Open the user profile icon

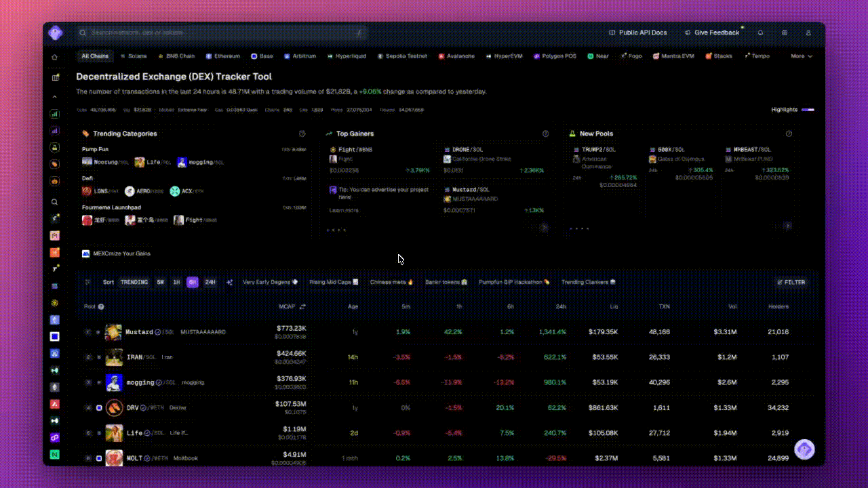click(x=808, y=33)
